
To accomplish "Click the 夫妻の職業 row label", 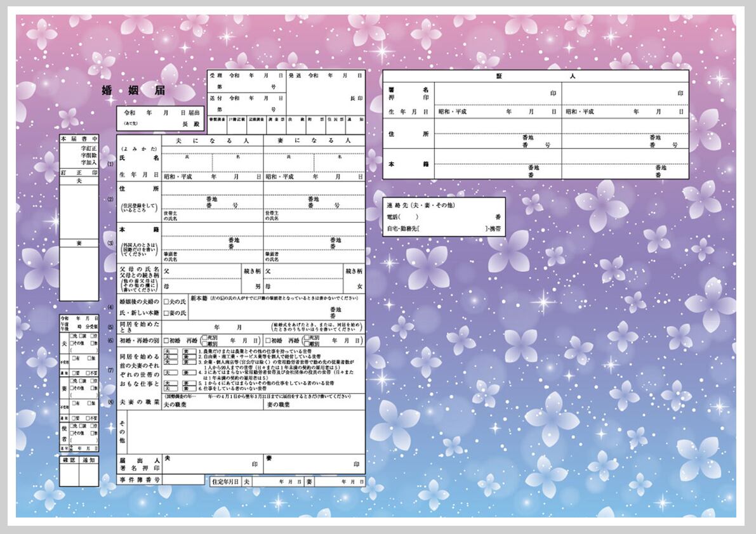I will click(x=140, y=401).
